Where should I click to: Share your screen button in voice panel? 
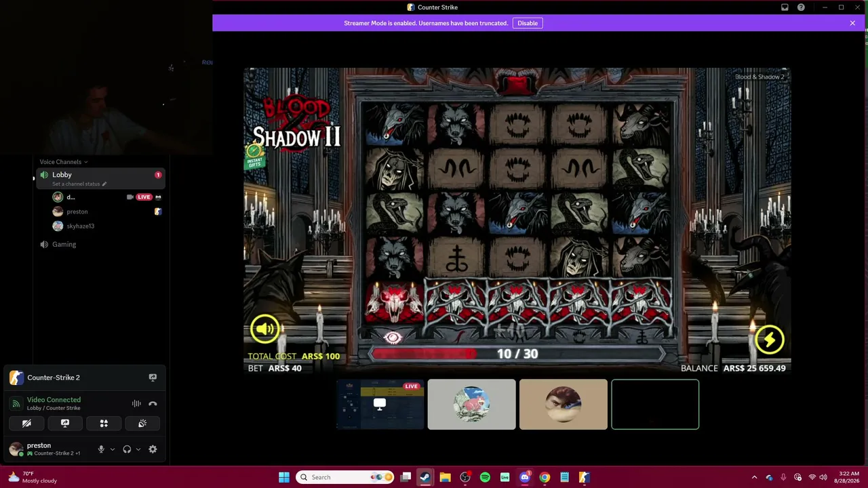click(65, 424)
